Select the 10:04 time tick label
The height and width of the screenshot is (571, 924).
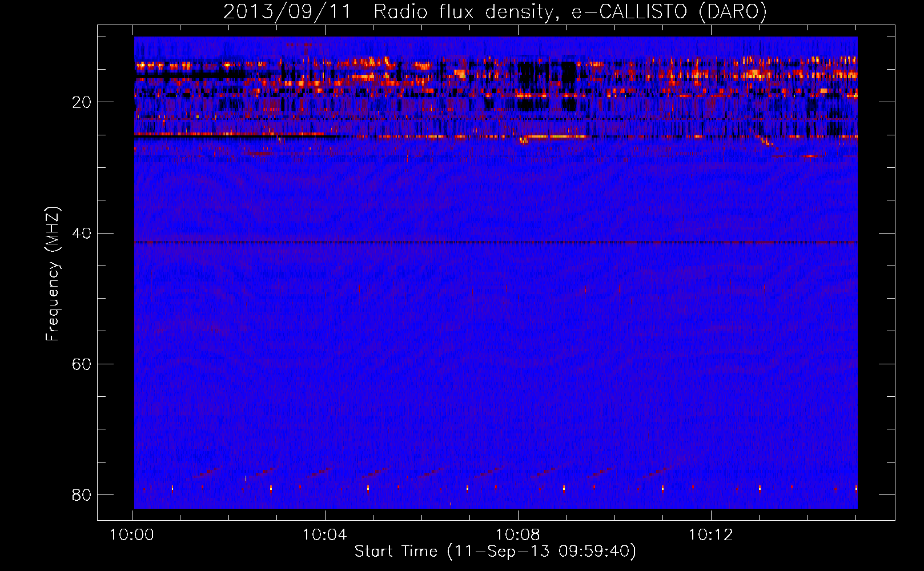click(x=325, y=535)
